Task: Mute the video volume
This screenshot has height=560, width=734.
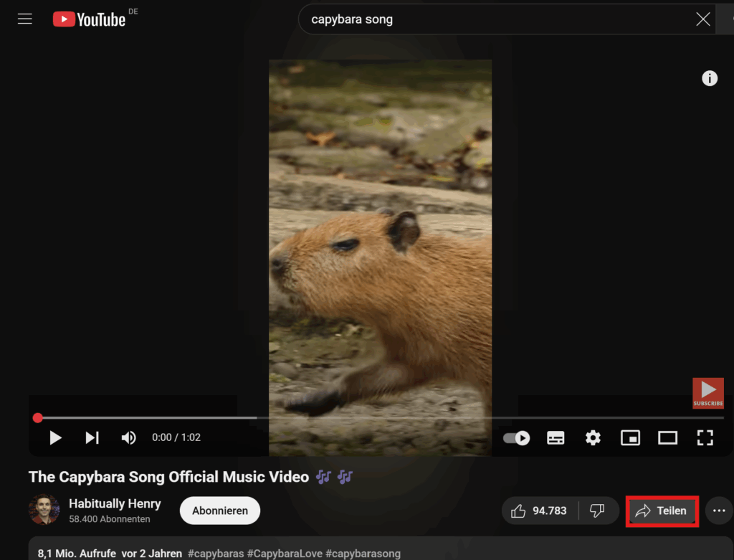Action: click(129, 437)
